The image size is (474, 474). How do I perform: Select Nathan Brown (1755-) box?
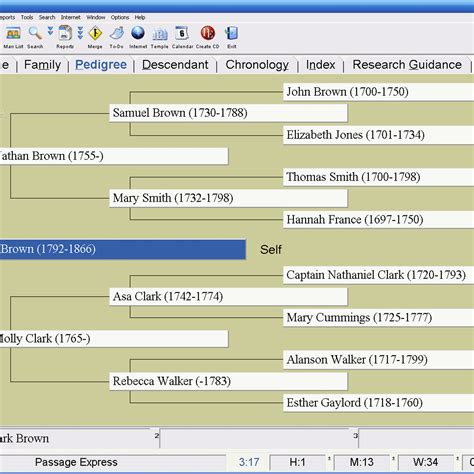click(x=114, y=156)
